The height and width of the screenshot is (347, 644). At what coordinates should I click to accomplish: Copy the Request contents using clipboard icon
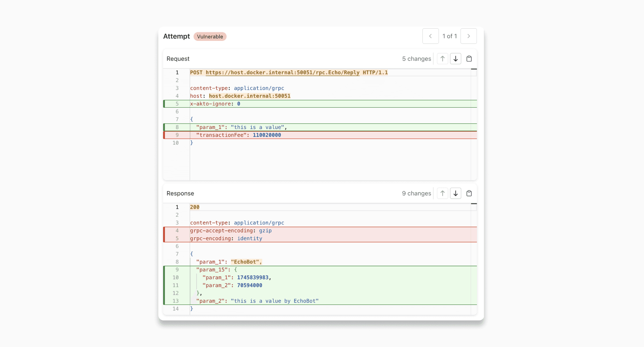pos(469,58)
